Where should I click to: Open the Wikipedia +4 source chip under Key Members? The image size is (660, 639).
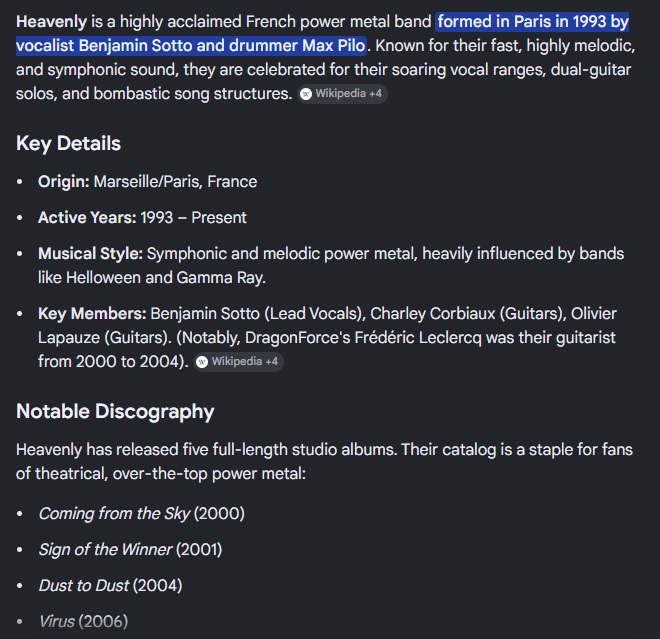(239, 362)
